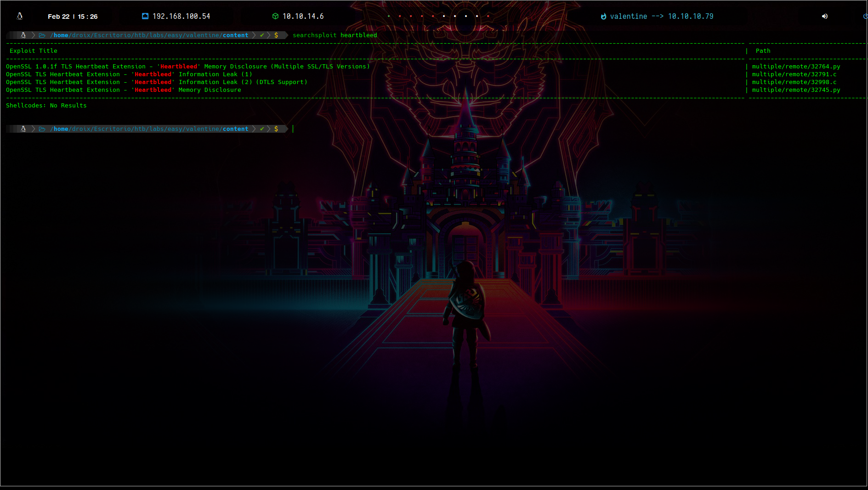Click the power icon at top-right edge

(x=865, y=16)
